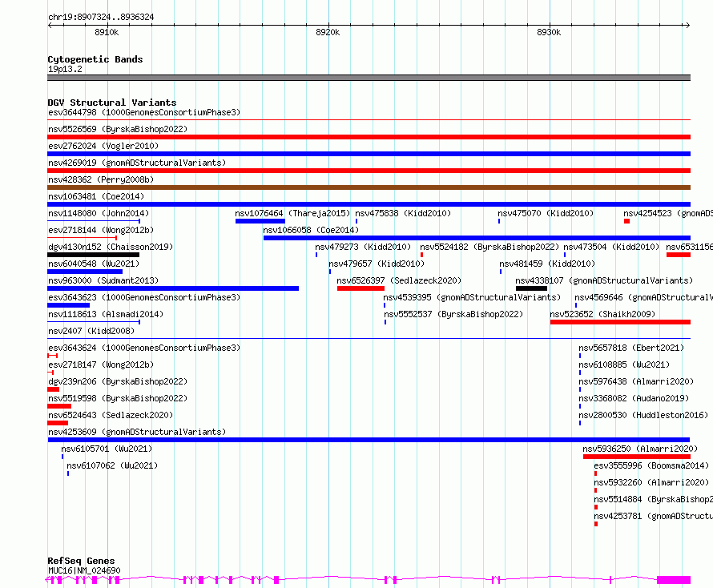713x588 pixels.
Task: Open nsv3368082 (Audano2019) label
Action: pyautogui.click(x=634, y=398)
